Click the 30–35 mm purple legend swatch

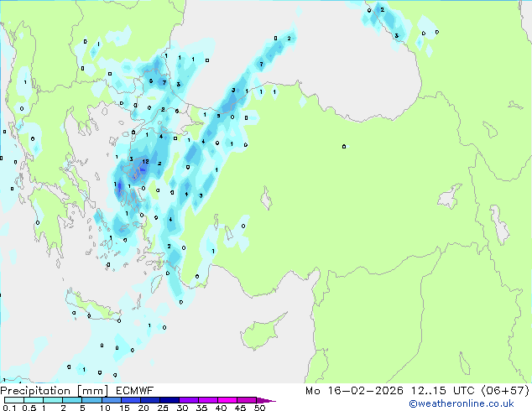coord(189,400)
